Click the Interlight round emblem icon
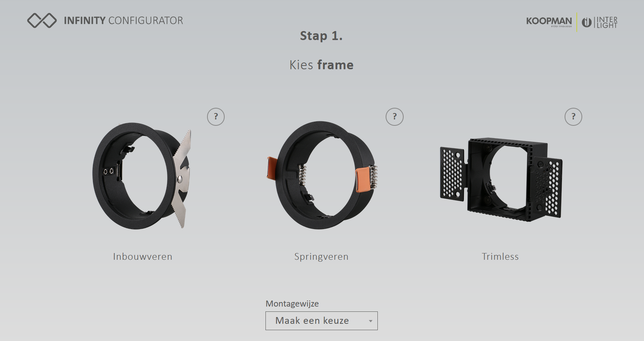644x341 pixels. coord(587,22)
